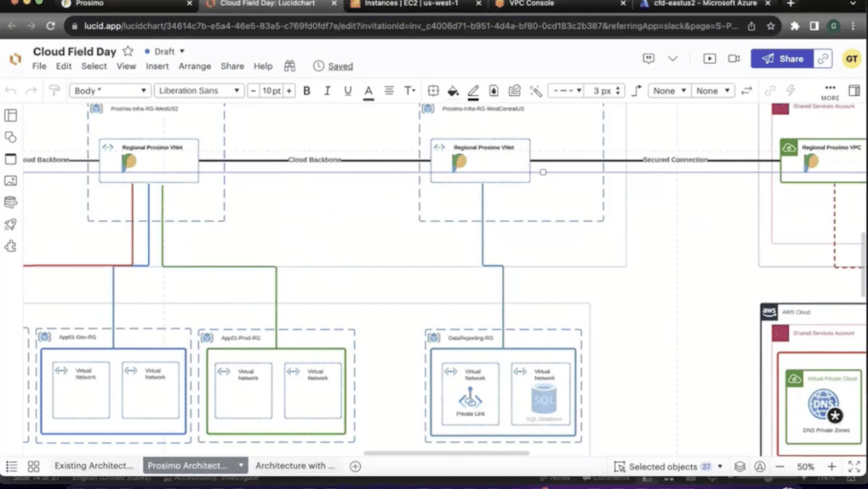Start presentation mode play icon
The height and width of the screenshot is (489, 868).
pos(709,58)
